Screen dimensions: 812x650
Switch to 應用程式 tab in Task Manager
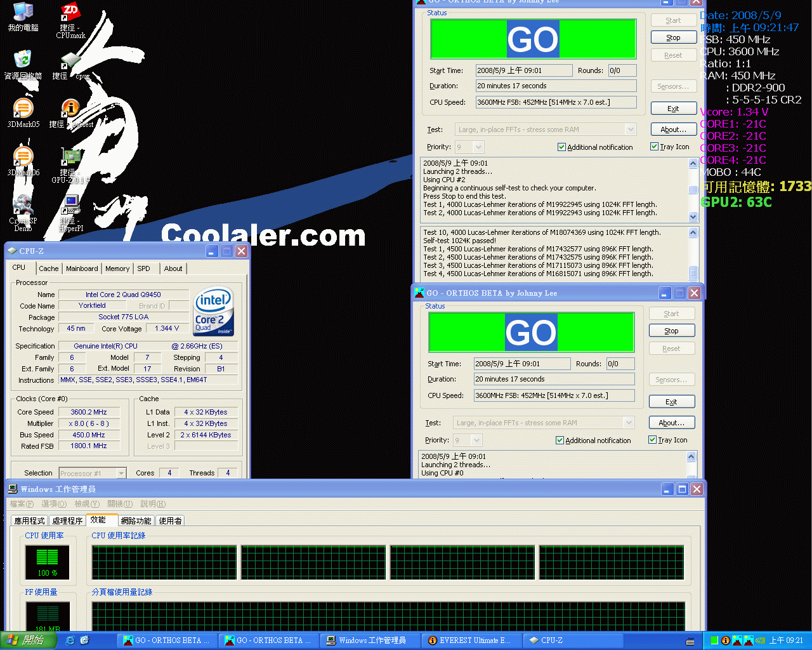30,521
